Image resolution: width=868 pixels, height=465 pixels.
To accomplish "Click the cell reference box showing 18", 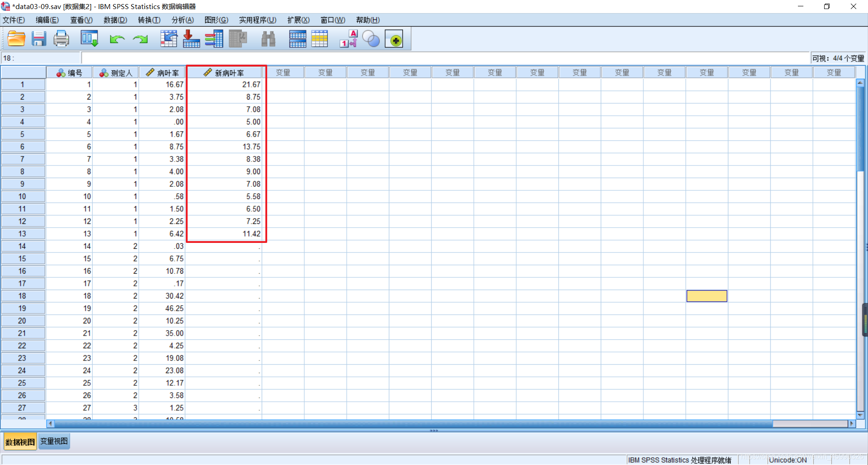I will click(x=41, y=58).
